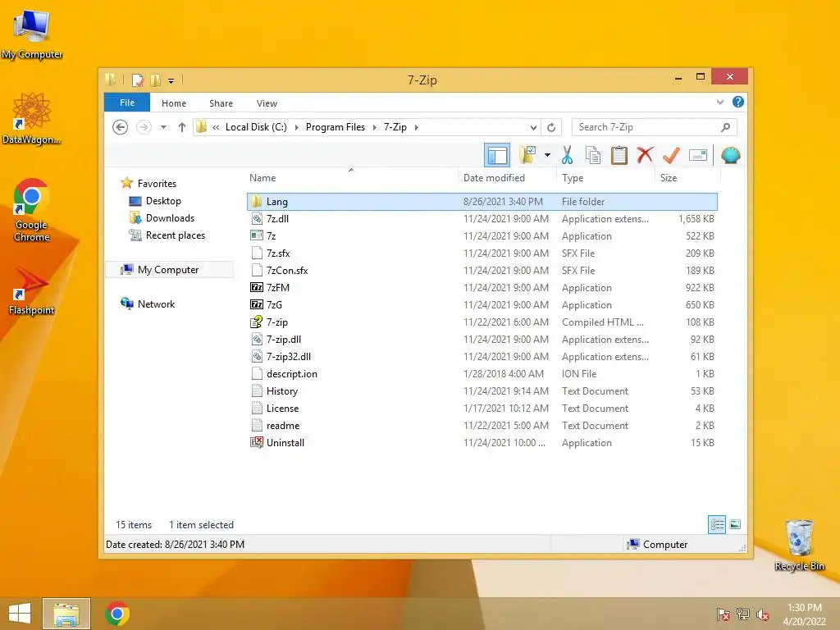Open the address bar history dropdown
Image resolution: width=840 pixels, height=630 pixels.
pos(533,127)
